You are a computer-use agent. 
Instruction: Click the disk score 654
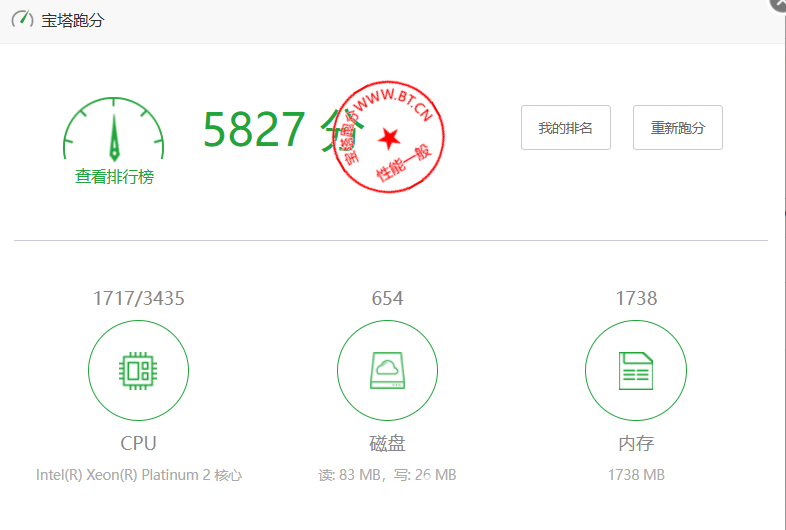tap(387, 298)
